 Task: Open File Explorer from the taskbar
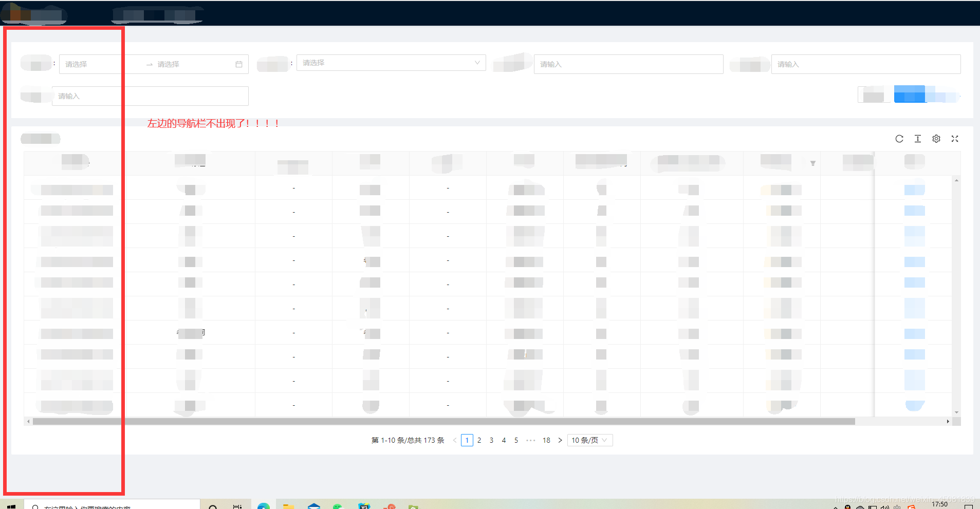(288, 506)
